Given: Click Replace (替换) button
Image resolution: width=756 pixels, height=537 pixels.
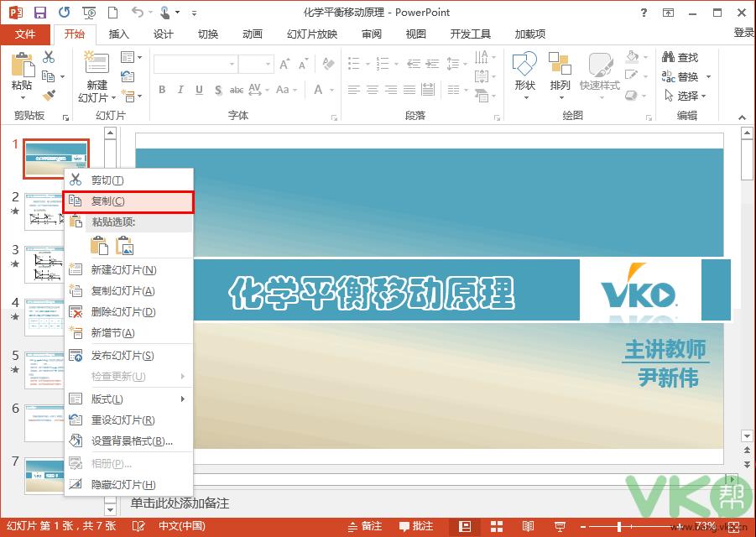Looking at the screenshot, I should 680,76.
